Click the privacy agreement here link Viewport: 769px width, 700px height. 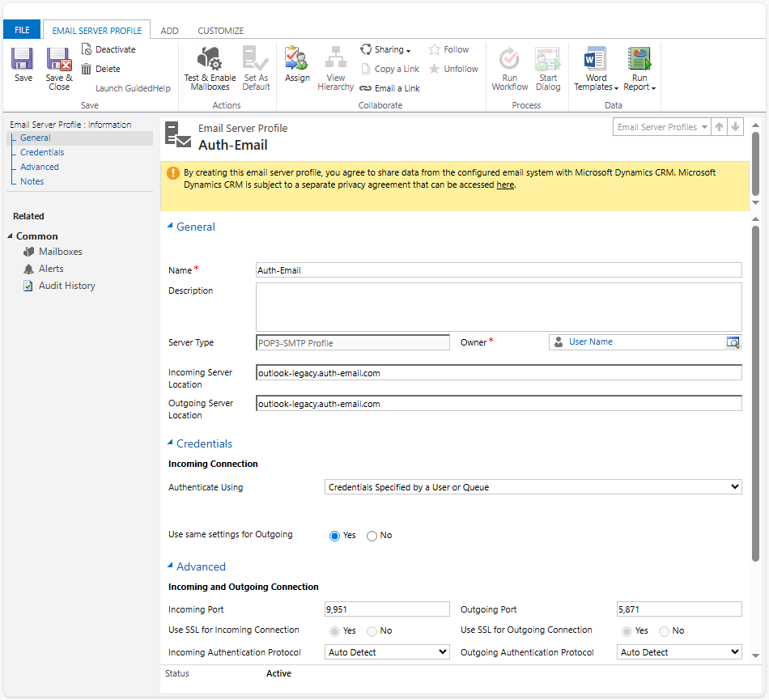505,184
